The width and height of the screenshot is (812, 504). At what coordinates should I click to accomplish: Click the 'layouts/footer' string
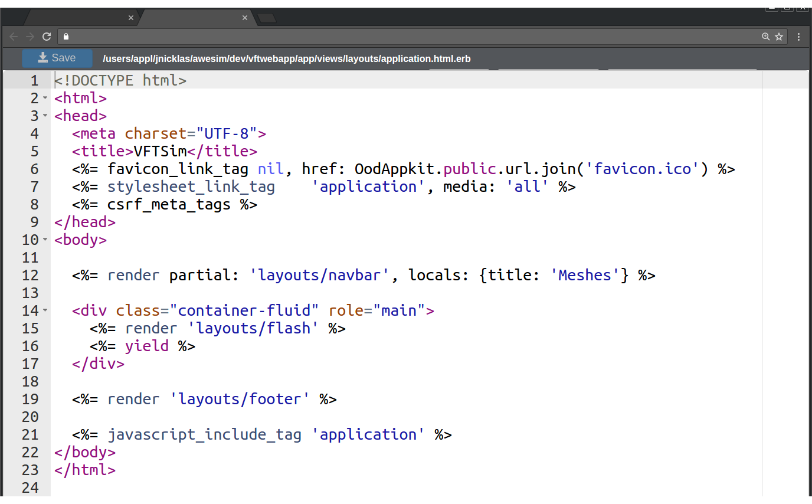pos(240,399)
